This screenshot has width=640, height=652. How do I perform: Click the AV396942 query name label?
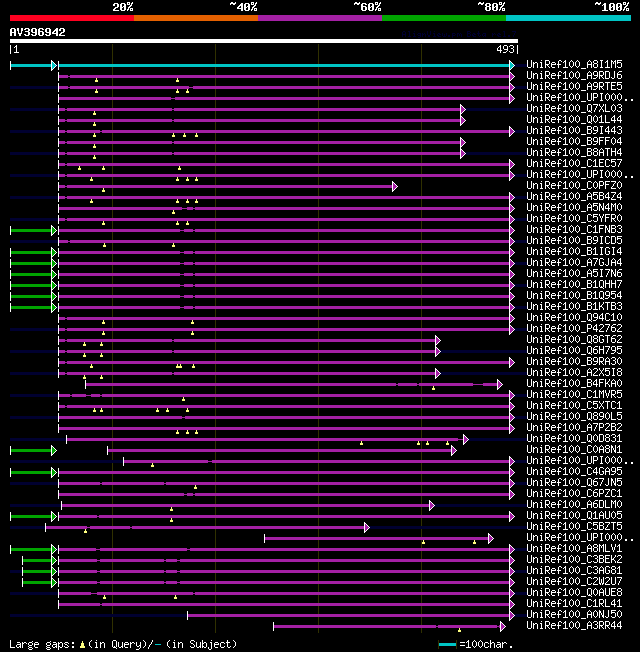37,32
